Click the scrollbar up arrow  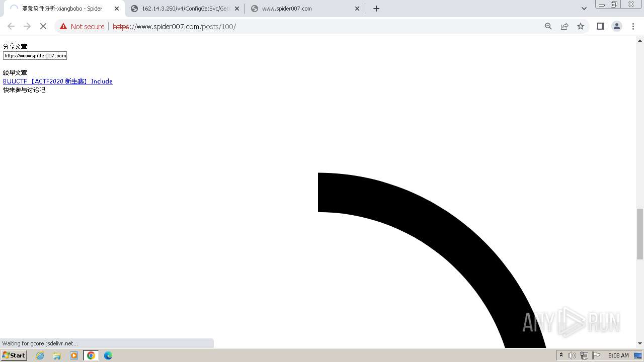tap(640, 40)
